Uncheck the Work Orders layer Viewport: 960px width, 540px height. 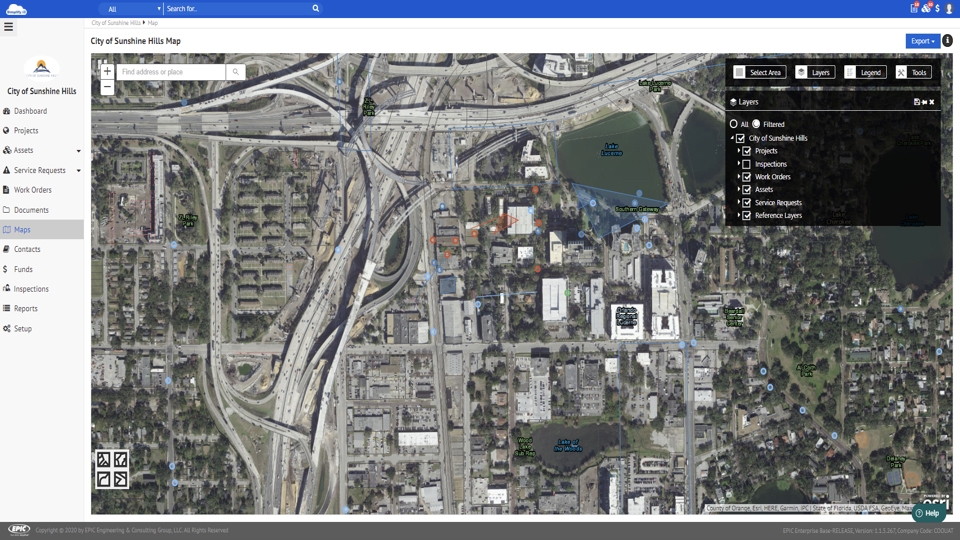tap(747, 177)
